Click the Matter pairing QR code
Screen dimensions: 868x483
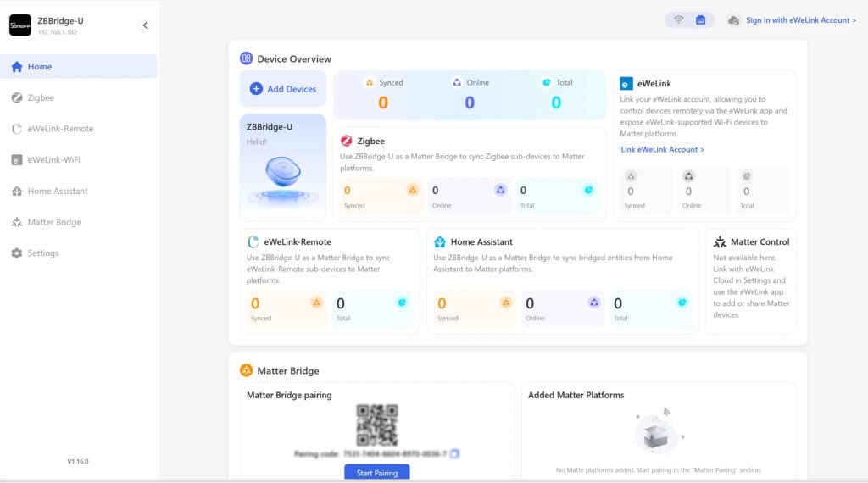tap(377, 425)
